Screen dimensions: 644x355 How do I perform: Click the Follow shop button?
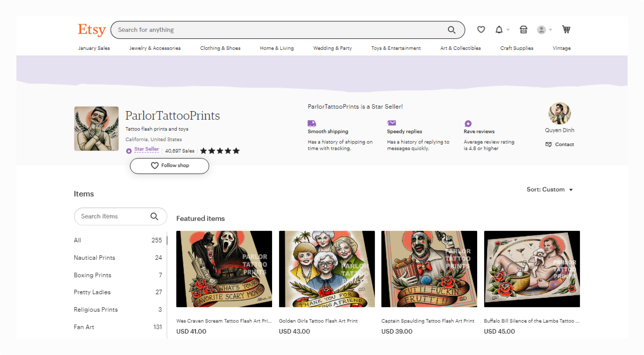coord(169,166)
